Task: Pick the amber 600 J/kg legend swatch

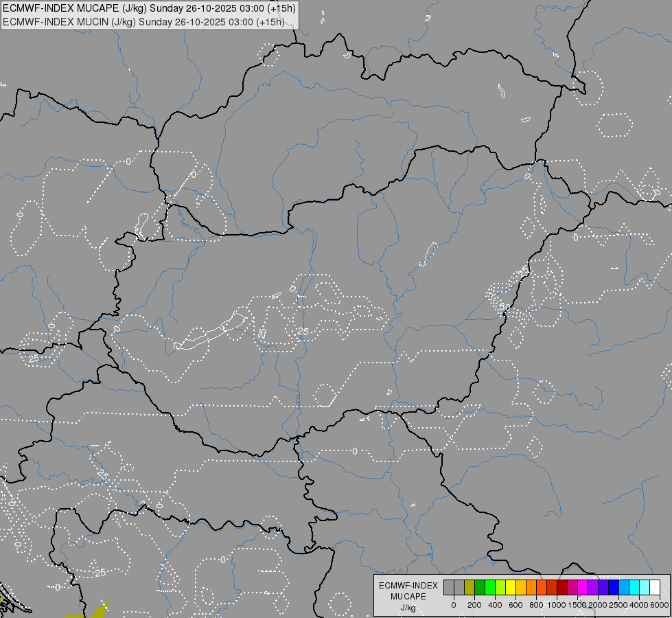Action: tap(521, 587)
